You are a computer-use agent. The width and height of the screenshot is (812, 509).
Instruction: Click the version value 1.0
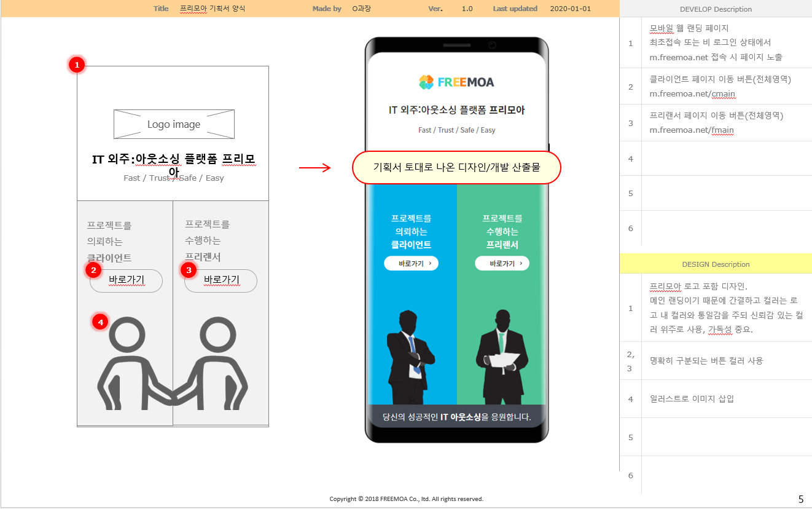[467, 9]
